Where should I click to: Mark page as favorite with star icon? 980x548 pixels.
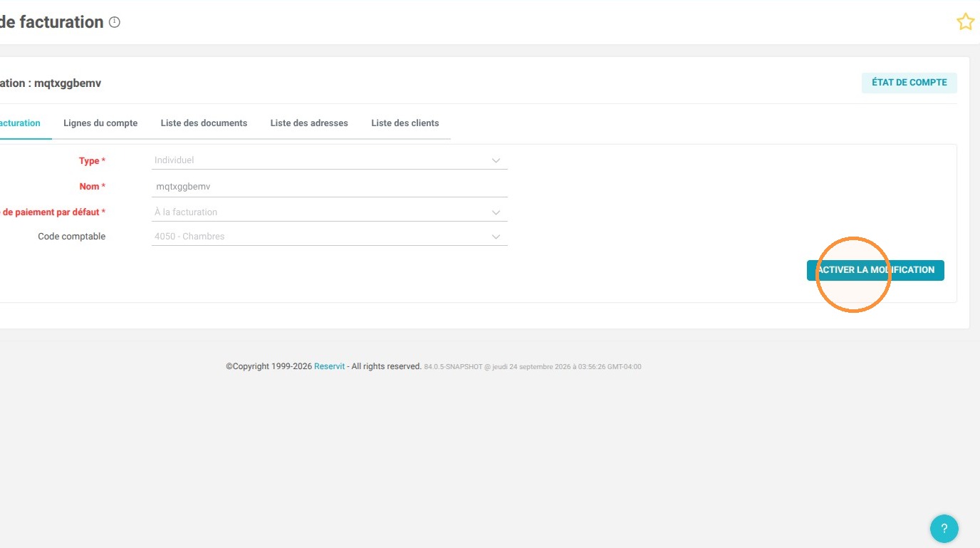pos(965,22)
